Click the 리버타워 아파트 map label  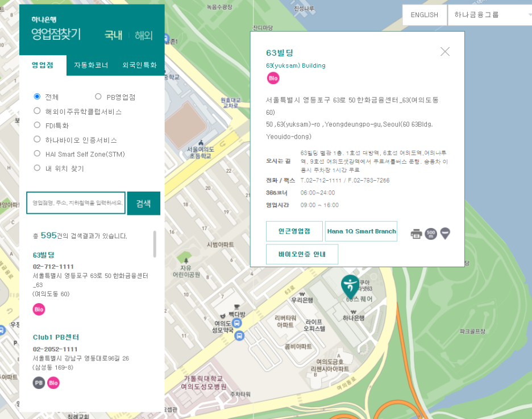285,322
